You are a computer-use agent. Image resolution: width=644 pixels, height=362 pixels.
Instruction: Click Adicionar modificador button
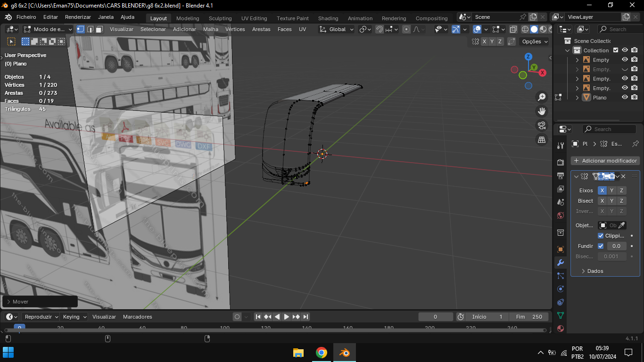click(x=605, y=161)
